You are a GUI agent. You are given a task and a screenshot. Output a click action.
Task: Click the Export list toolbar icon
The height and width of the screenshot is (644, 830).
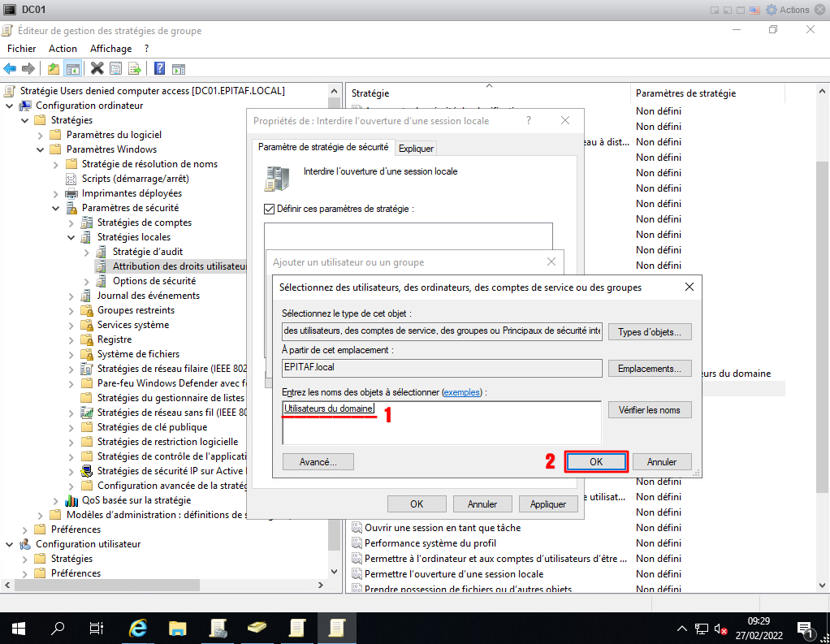tap(135, 68)
